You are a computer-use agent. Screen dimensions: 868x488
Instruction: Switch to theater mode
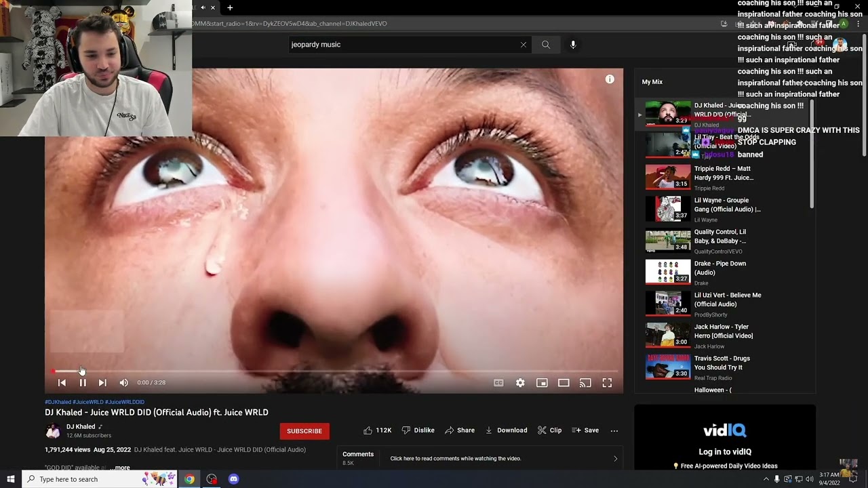(x=564, y=383)
